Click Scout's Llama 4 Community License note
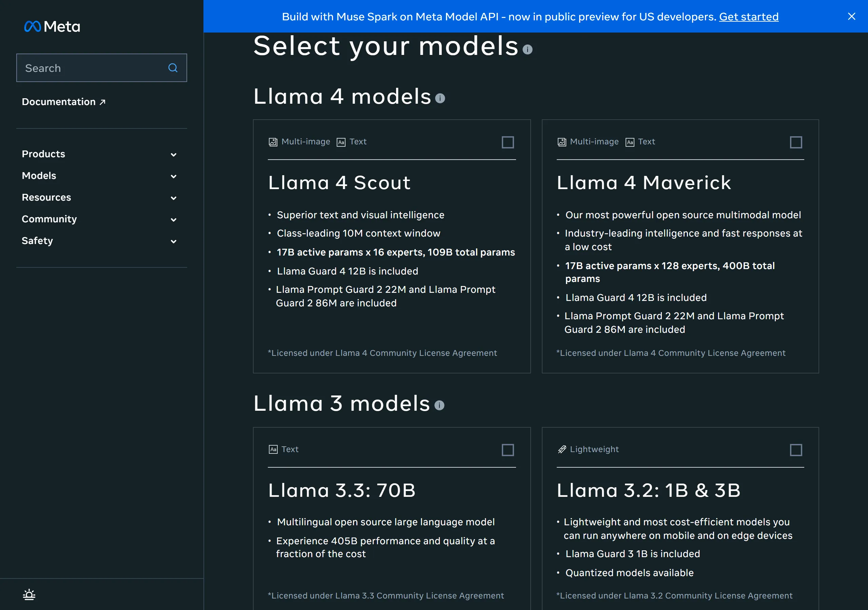The image size is (868, 610). point(382,353)
